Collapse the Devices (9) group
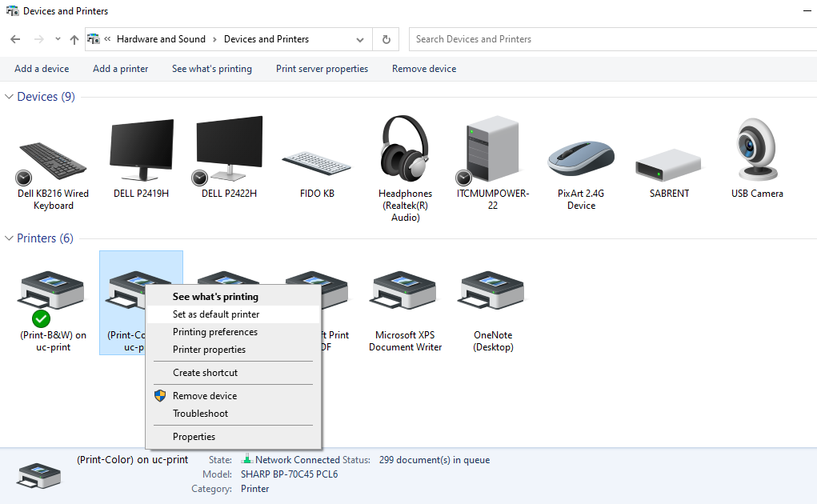817x504 pixels. (10, 97)
